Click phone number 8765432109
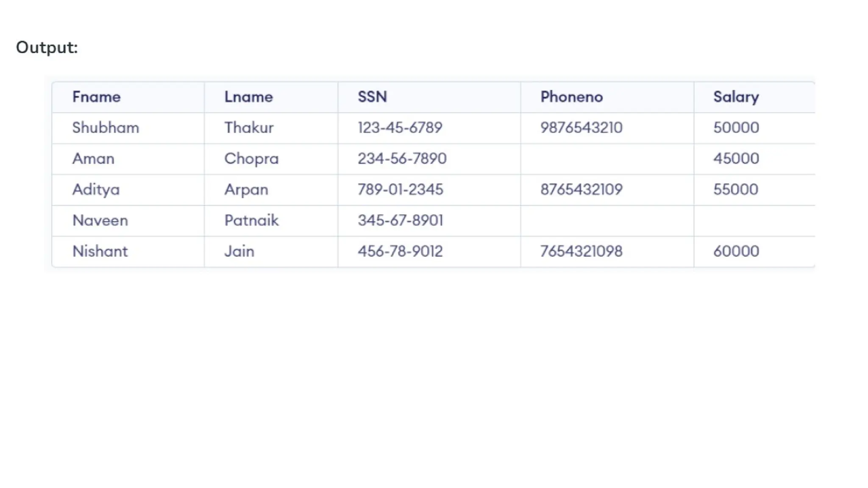The image size is (868, 488). tap(581, 189)
